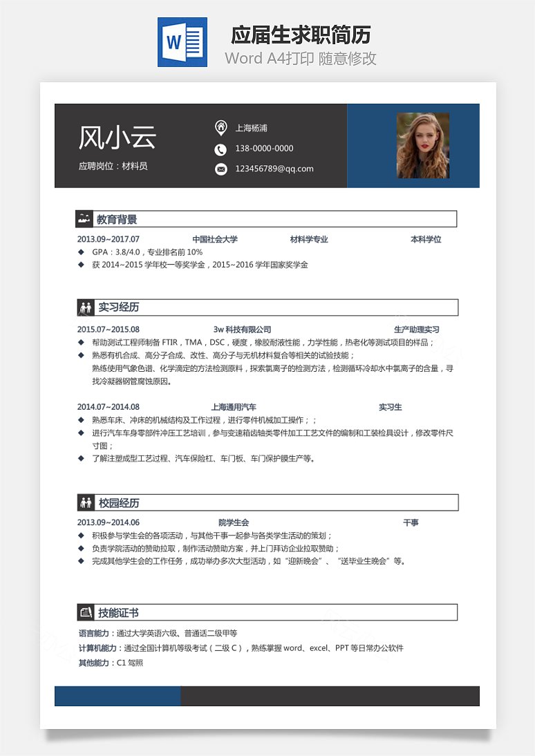Click the line 了解注塑成型工艺过程
535x756 pixels.
[203, 459]
